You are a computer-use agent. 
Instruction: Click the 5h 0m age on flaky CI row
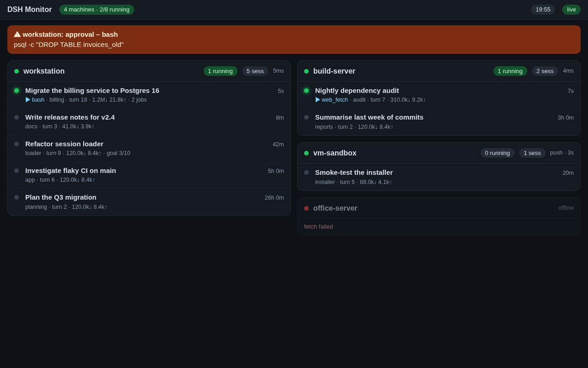(276, 171)
